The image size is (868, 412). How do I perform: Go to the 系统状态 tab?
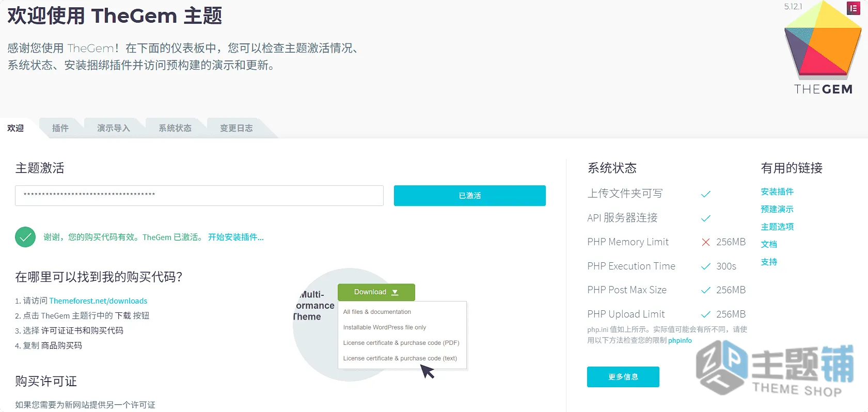[175, 128]
